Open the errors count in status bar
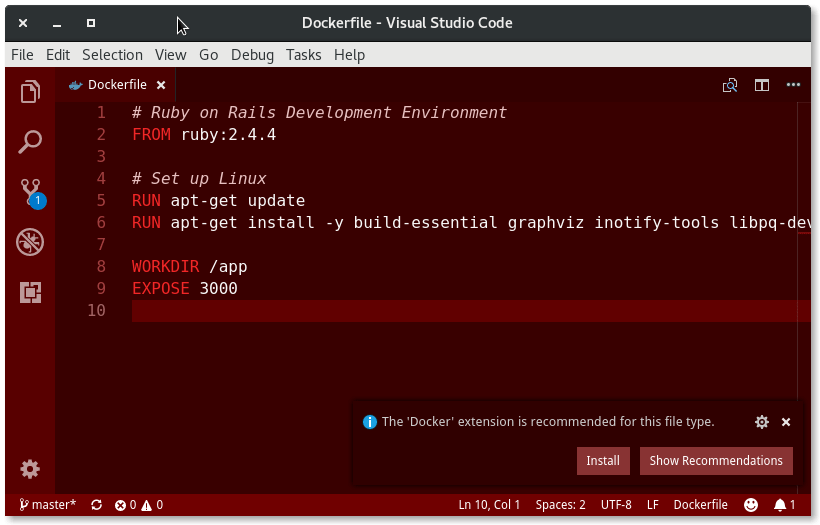The image size is (820, 525). point(126,505)
